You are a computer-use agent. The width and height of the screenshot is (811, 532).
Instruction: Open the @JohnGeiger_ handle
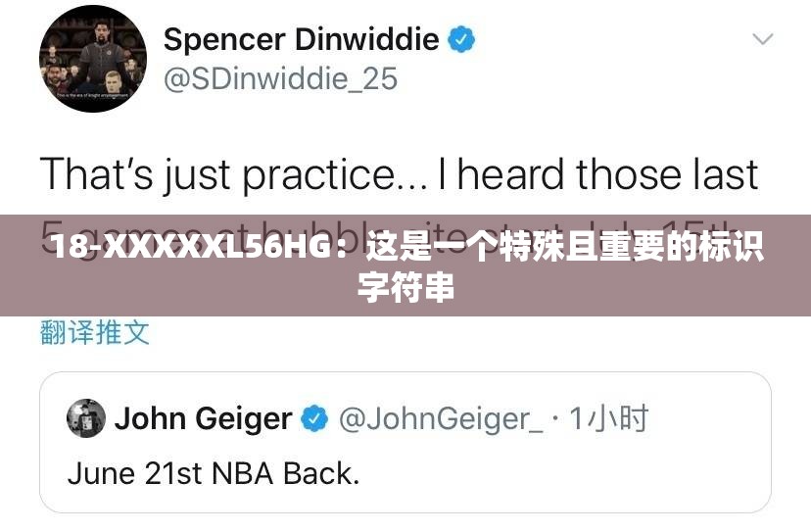[441, 419]
